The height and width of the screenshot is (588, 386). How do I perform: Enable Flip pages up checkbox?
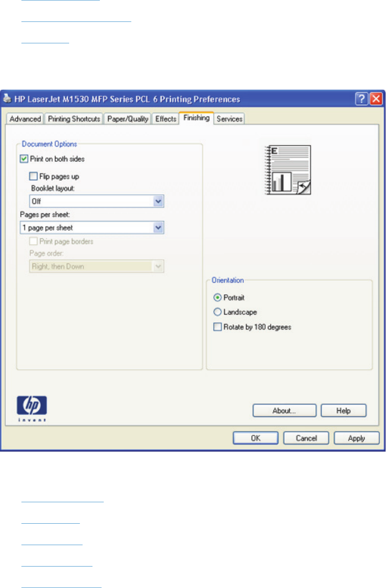click(x=33, y=176)
